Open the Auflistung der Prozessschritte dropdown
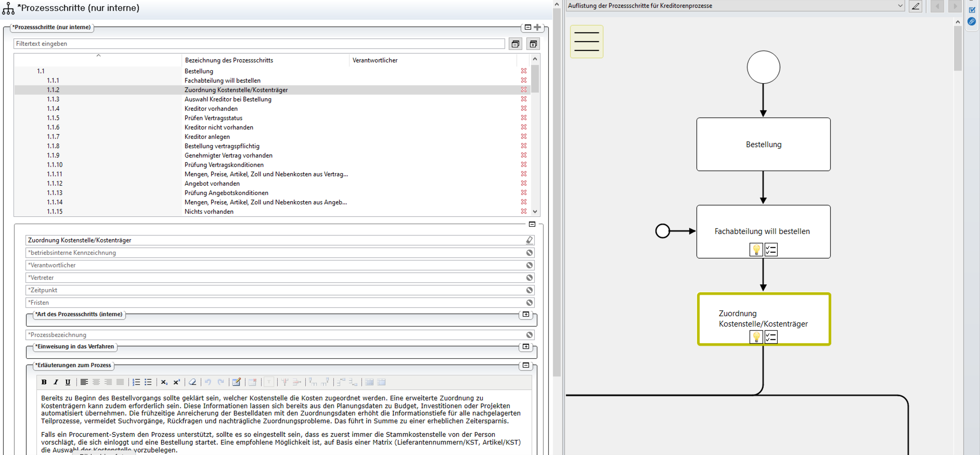 pyautogui.click(x=900, y=6)
